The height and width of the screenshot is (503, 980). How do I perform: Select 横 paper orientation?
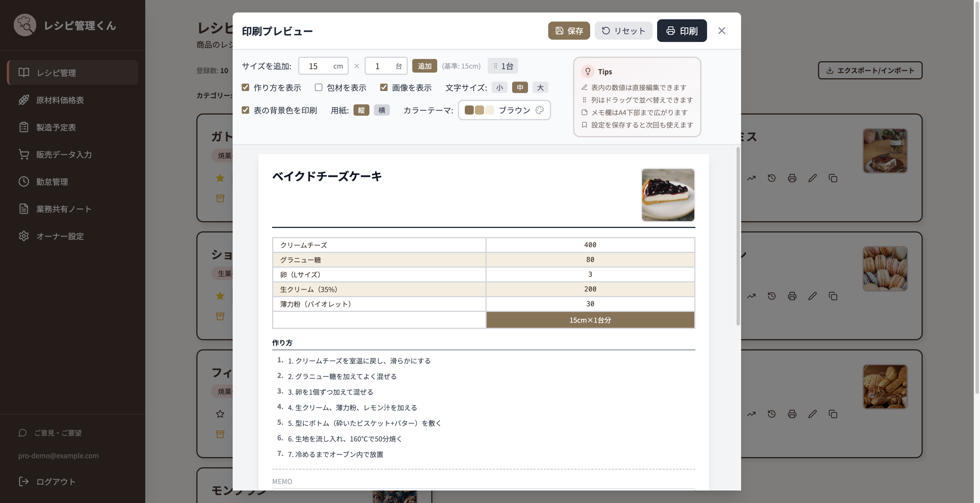click(382, 110)
